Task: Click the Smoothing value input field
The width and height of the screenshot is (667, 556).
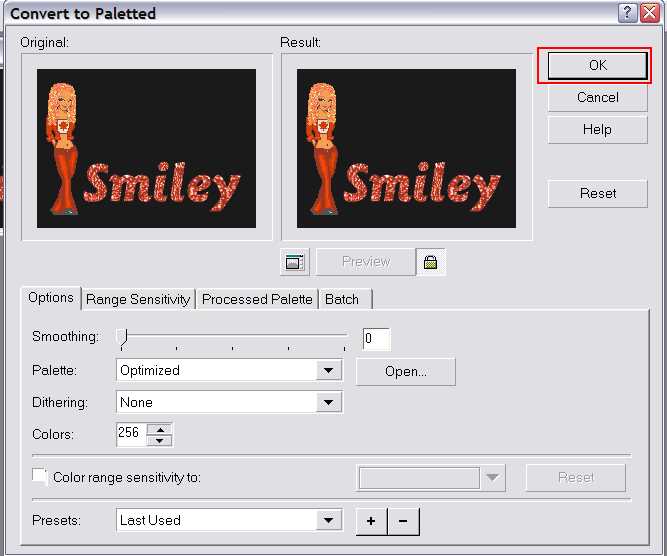Action: tap(376, 339)
